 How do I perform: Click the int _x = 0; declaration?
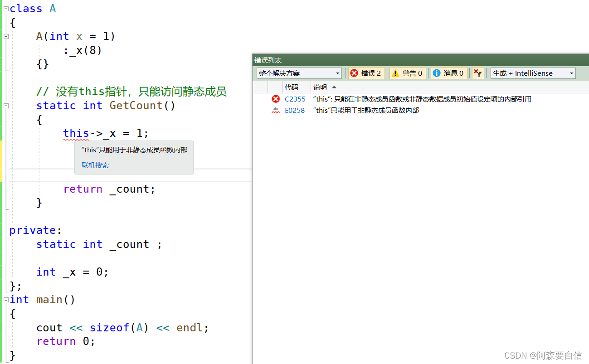(73, 272)
